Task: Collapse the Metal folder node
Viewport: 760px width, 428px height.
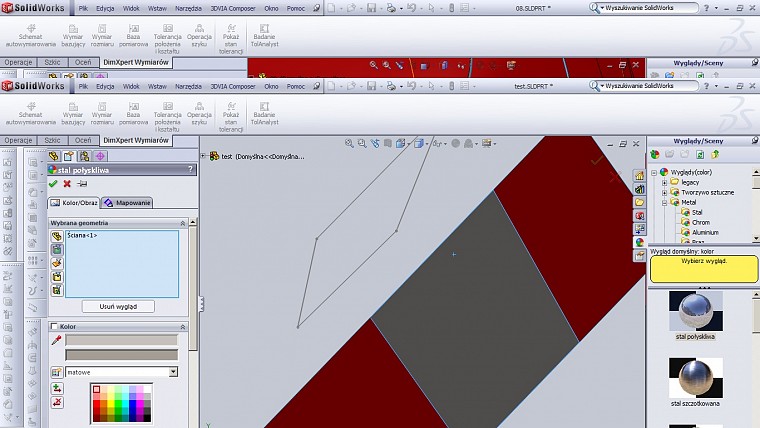Action: coord(665,203)
